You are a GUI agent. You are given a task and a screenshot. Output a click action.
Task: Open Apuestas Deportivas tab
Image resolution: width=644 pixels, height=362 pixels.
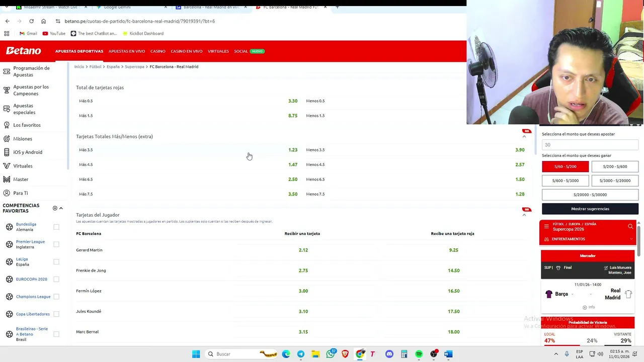click(79, 51)
